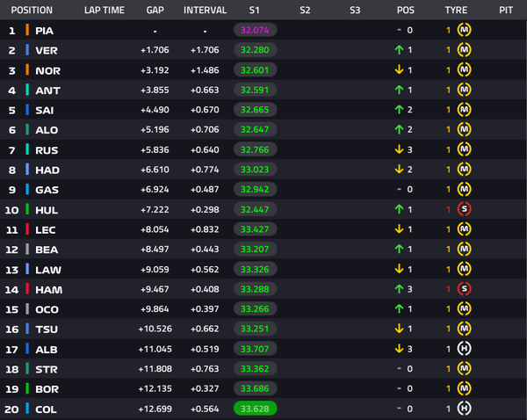Click VER's medium tyre icon
The image size is (527, 420).
[x=464, y=50]
